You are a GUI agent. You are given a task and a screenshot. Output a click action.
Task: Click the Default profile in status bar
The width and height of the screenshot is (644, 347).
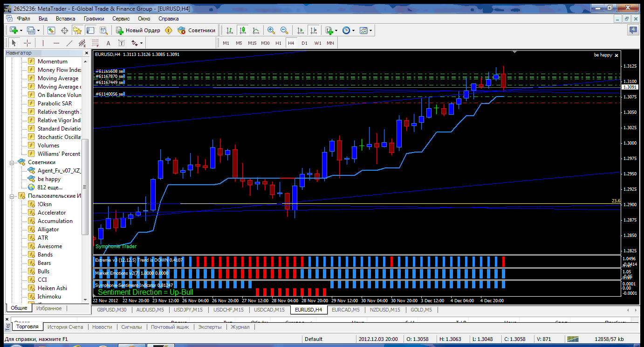(314, 339)
